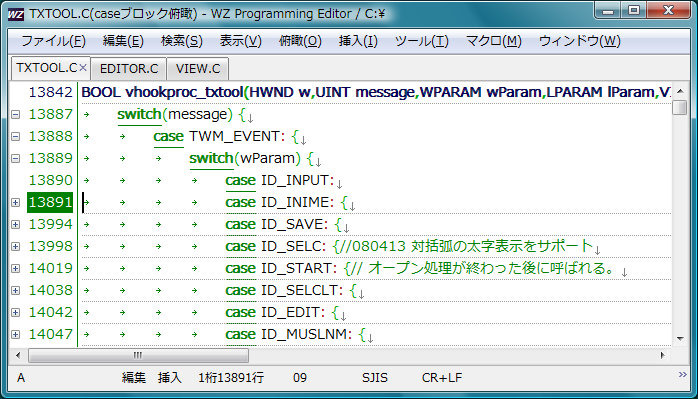The width and height of the screenshot is (698, 399).
Task: Click 挿入 insert mode in status bar
Action: pos(170,378)
